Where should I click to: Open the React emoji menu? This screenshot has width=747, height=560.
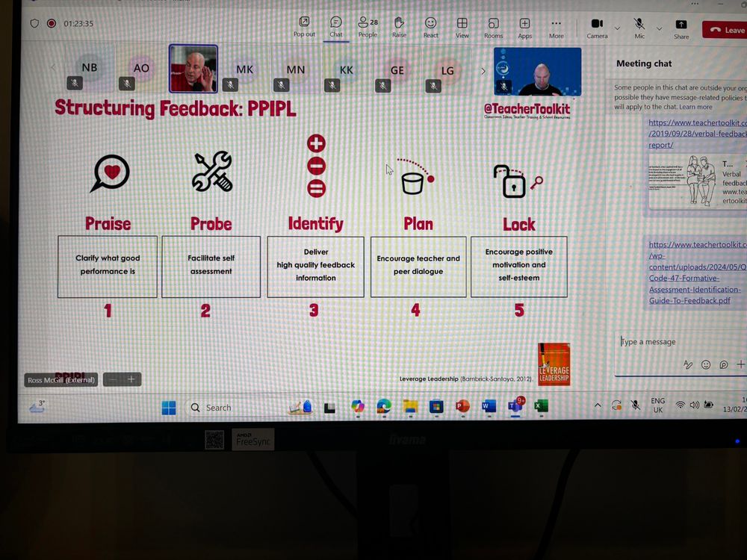coord(431,28)
